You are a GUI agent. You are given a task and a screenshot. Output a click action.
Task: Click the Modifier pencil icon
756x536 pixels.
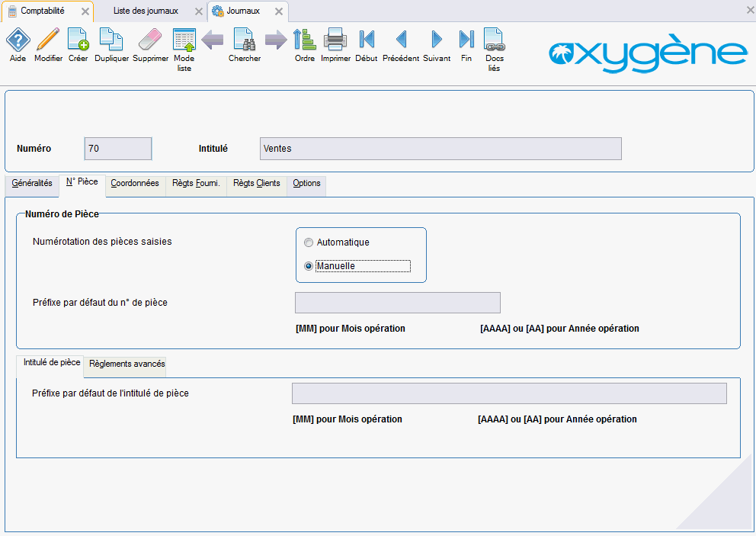coord(48,40)
